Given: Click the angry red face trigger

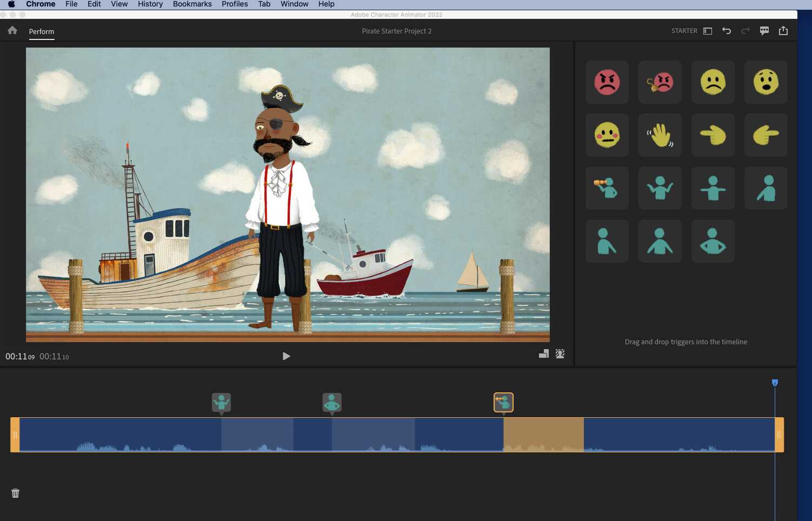Looking at the screenshot, I should [607, 82].
